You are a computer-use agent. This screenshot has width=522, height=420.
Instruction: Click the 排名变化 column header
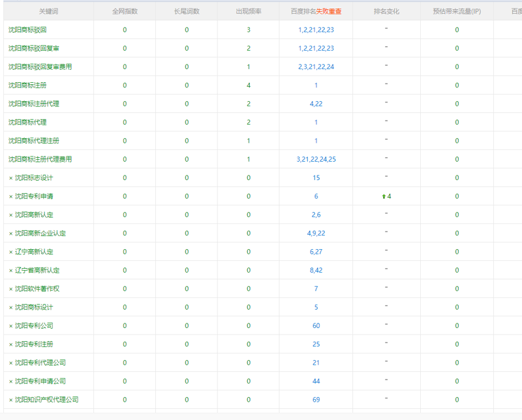(386, 11)
